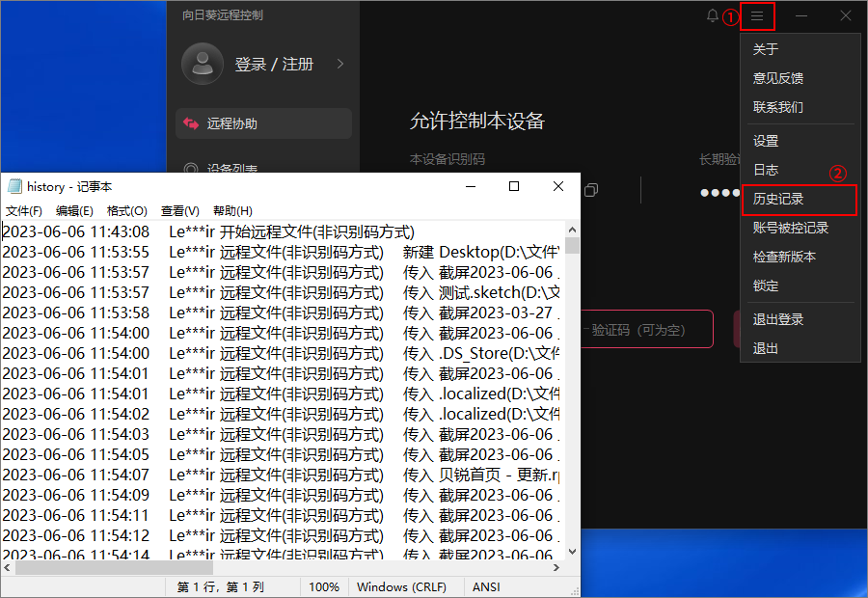Click the 远程协助 sidebar icon
This screenshot has width=868, height=598.
coord(190,123)
